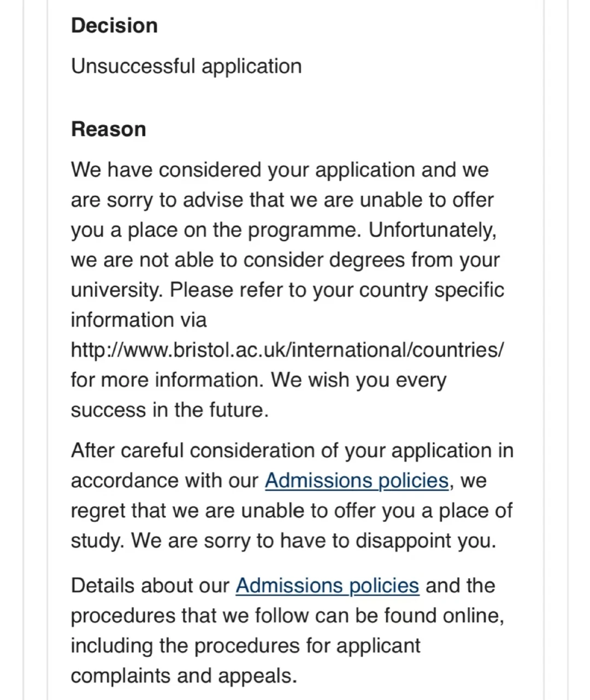Click 'procedures that we follow' line

[x=287, y=616]
